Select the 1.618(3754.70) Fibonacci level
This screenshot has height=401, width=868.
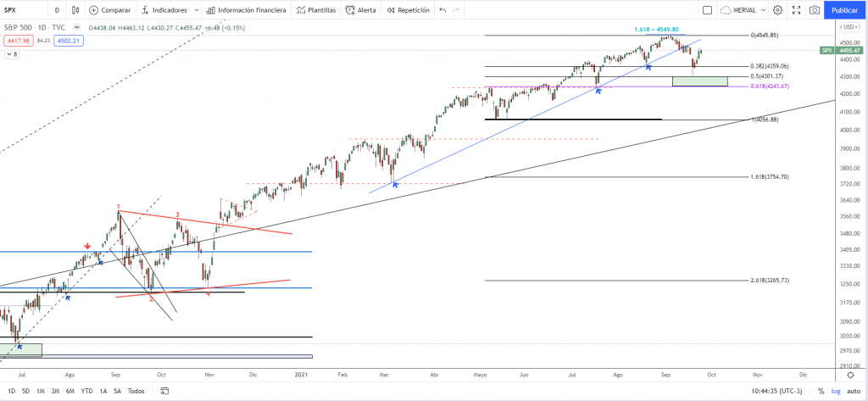pos(770,177)
